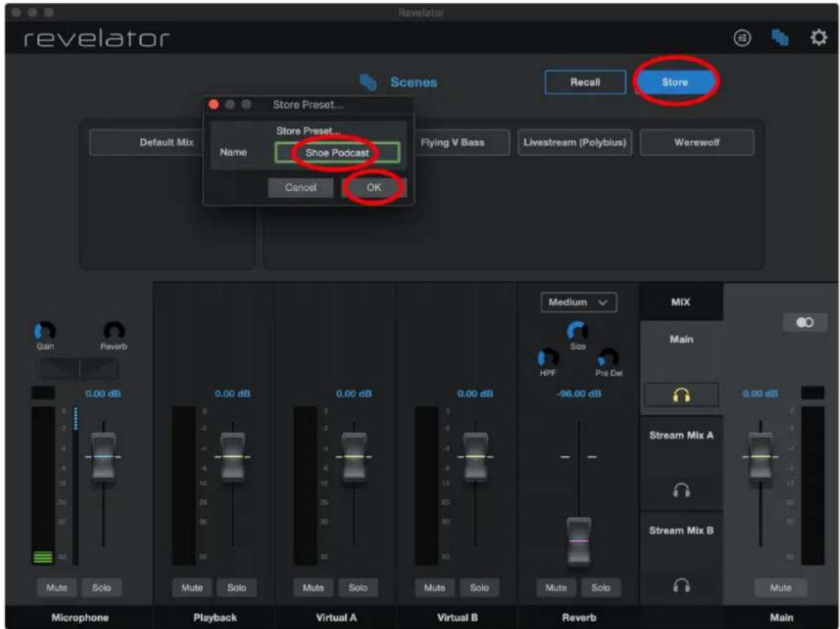The image size is (840, 629).
Task: Mute the Virtual A channel
Action: [313, 587]
